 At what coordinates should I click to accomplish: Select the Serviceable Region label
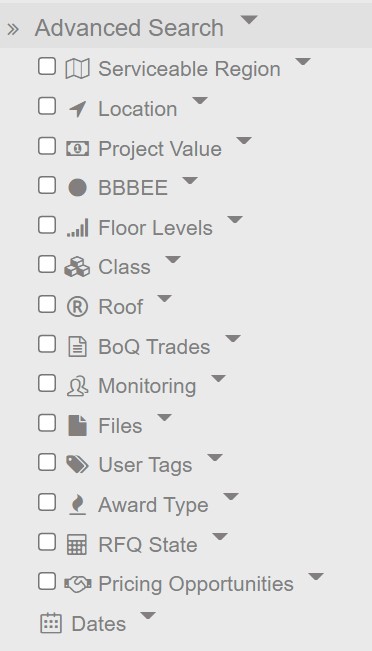(189, 69)
